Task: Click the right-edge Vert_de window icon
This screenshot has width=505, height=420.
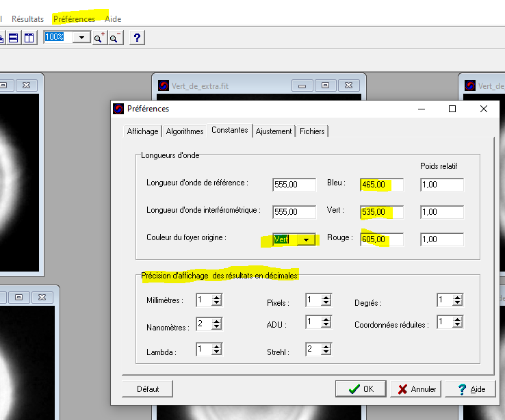Action: (470, 86)
